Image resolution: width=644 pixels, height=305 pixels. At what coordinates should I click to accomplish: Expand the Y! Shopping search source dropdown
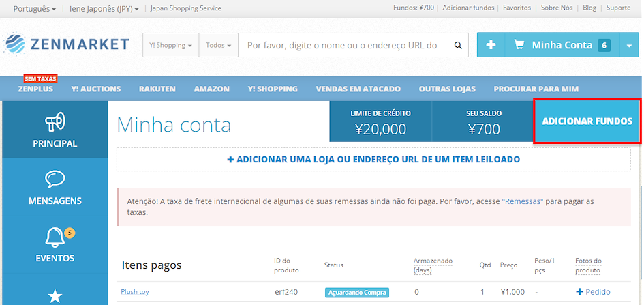tap(170, 46)
